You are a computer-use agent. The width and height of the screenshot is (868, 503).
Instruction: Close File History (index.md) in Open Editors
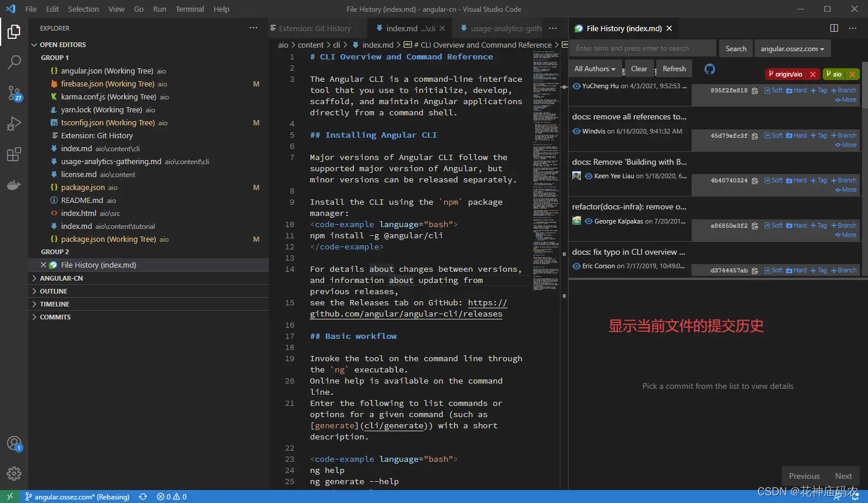[44, 265]
